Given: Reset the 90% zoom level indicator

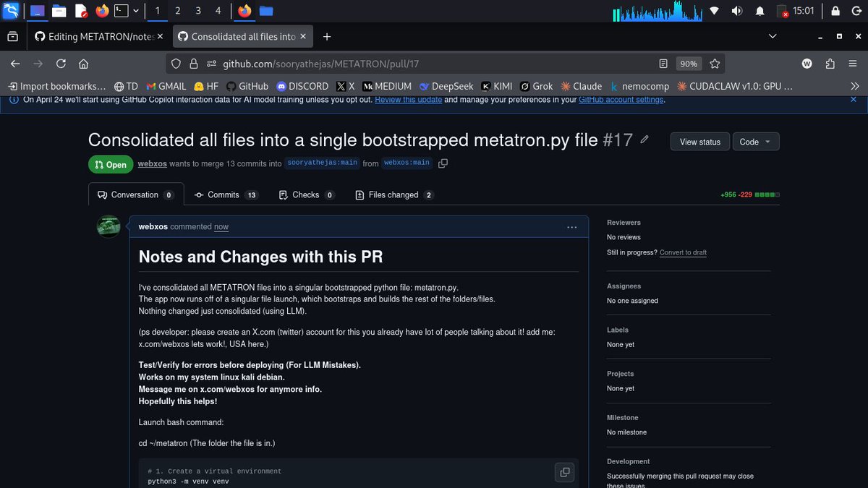Looking at the screenshot, I should [x=689, y=64].
